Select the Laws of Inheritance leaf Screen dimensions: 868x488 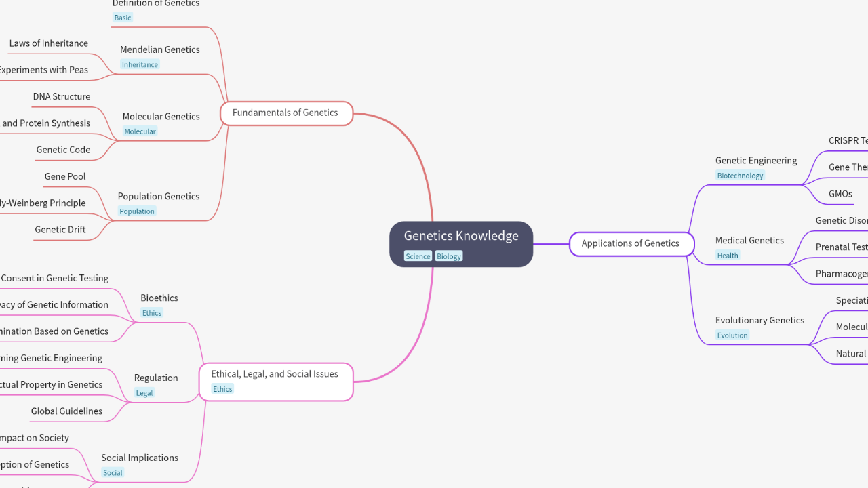[49, 43]
